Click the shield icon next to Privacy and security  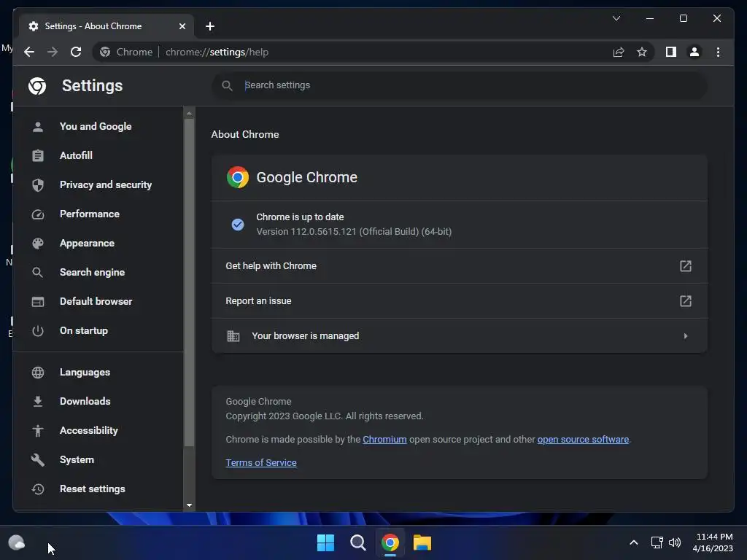[x=38, y=184]
